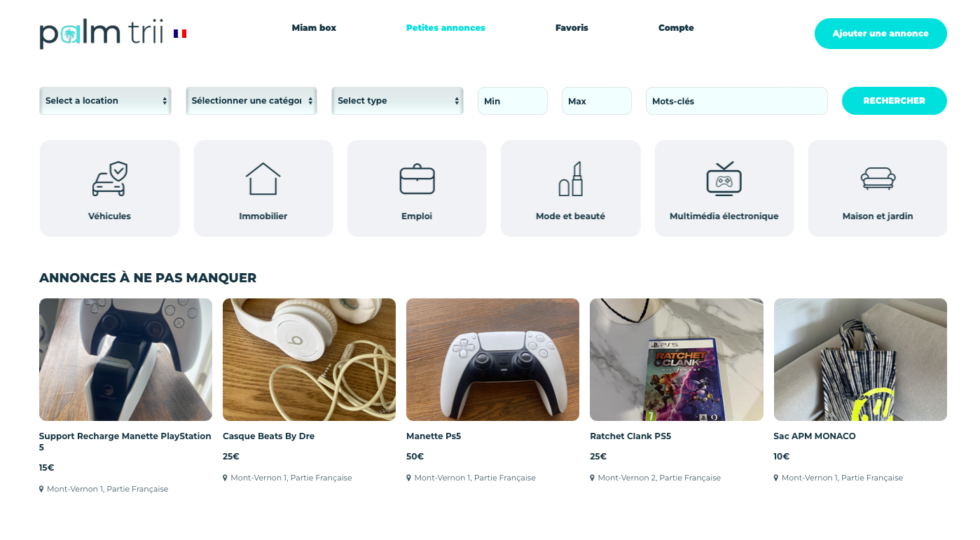Open Mode et beauté lipstick icon

point(570,179)
